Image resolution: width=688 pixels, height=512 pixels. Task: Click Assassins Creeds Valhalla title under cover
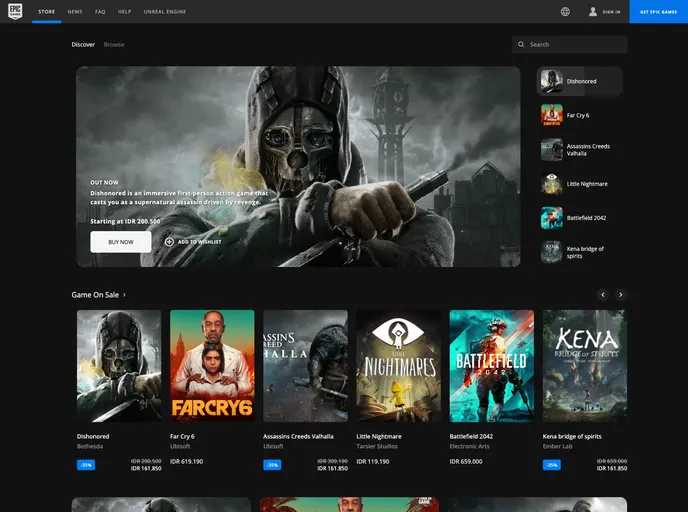pyautogui.click(x=298, y=436)
